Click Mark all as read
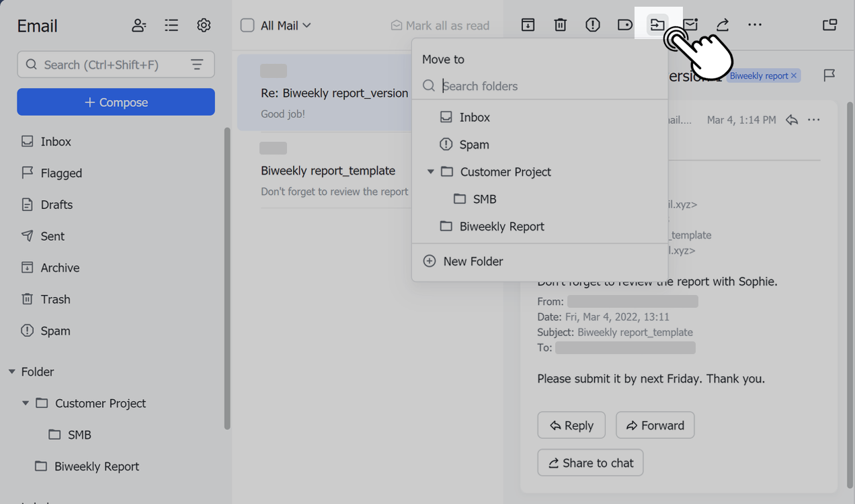The height and width of the screenshot is (504, 855). (440, 26)
